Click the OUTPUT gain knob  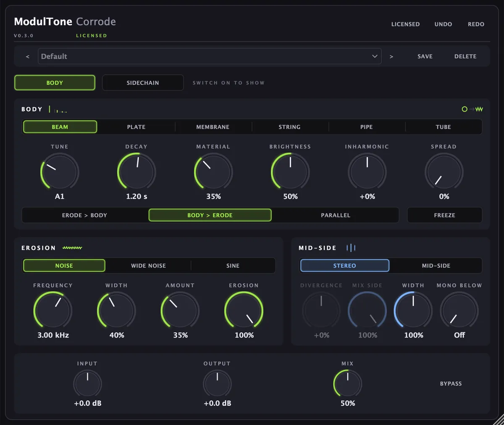click(x=217, y=383)
